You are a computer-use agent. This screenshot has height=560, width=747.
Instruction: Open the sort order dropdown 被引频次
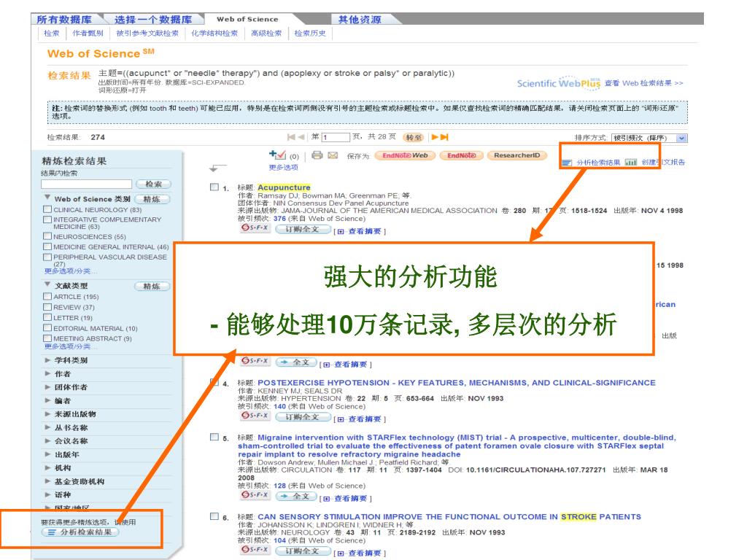(x=650, y=138)
